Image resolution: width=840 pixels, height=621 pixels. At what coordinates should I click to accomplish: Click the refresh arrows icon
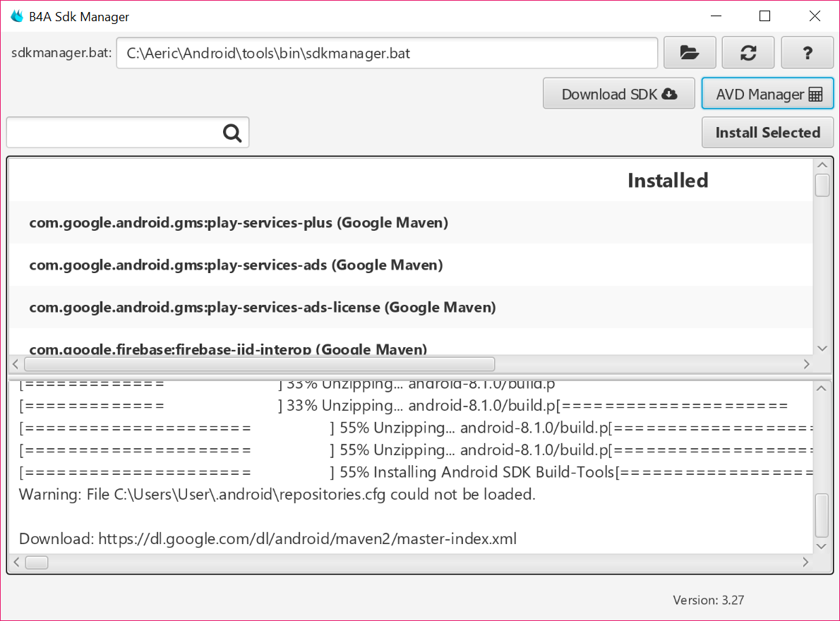click(x=748, y=53)
